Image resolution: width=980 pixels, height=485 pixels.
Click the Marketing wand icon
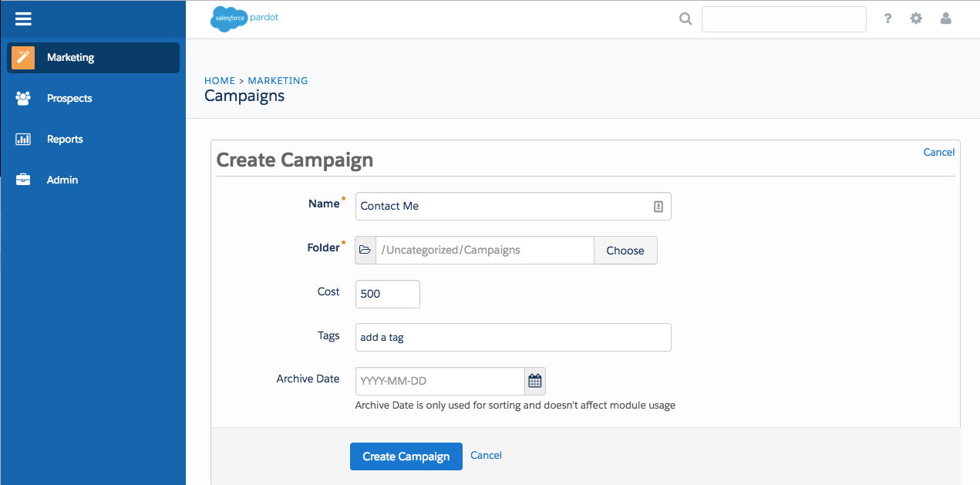coord(23,58)
